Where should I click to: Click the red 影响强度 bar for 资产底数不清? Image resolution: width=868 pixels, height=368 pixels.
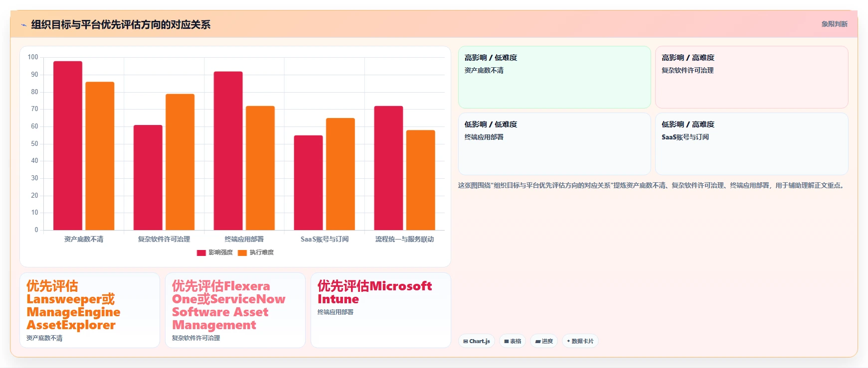(x=68, y=145)
